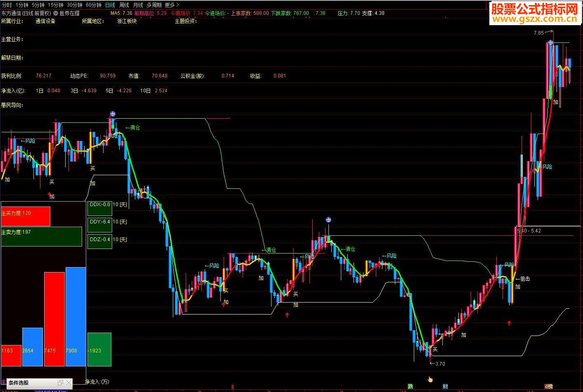
Task: Select the 5分钟 period tab
Action: pos(38,5)
